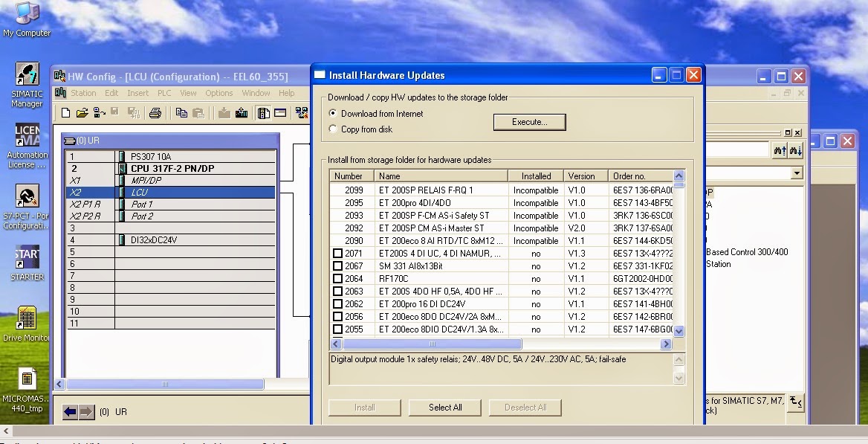Open an existing station using the folder icon
The image size is (868, 444).
[x=82, y=112]
